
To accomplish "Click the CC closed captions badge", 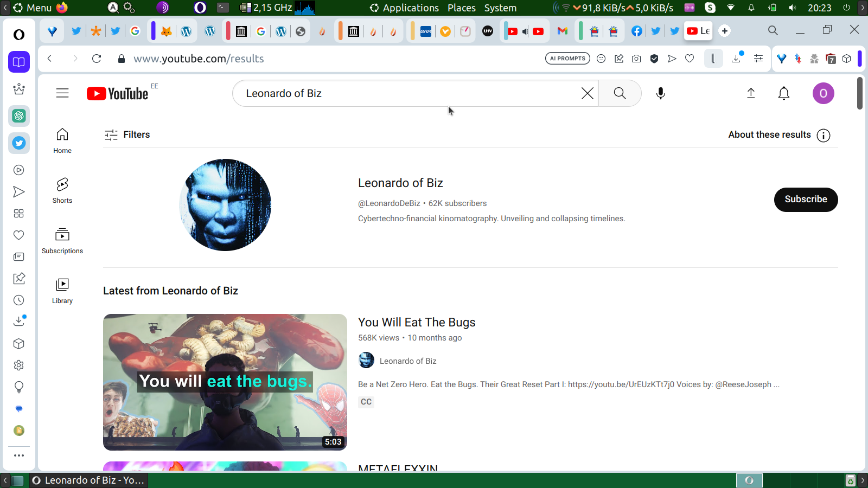I will coord(366,402).
